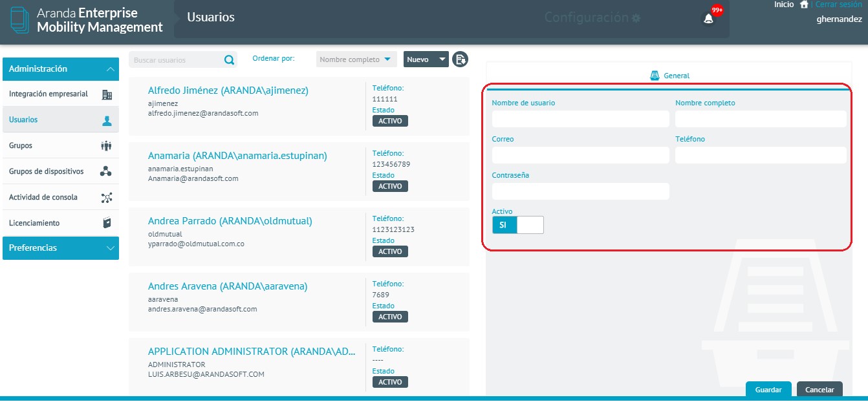Open Configuración with the gear icon
This screenshot has width=868, height=402.
pyautogui.click(x=636, y=18)
